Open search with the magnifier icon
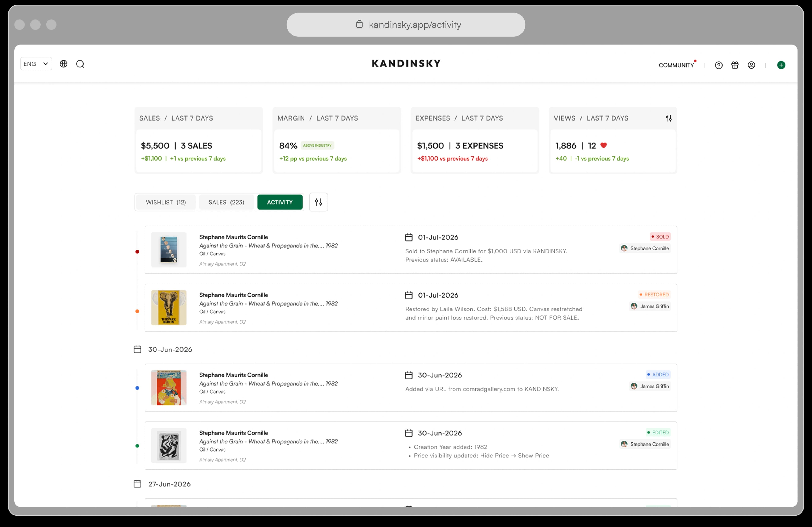This screenshot has width=812, height=527. pos(80,64)
